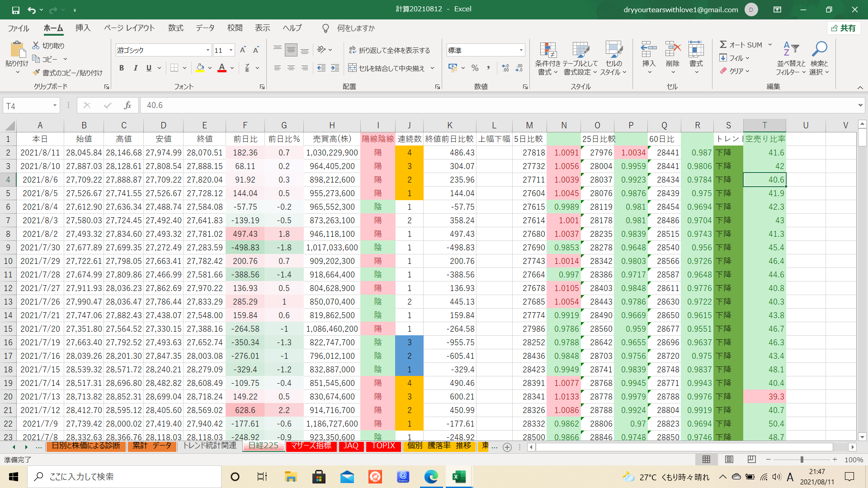Click the Merge and Center cells icon
The image size is (868, 488).
pos(352,68)
